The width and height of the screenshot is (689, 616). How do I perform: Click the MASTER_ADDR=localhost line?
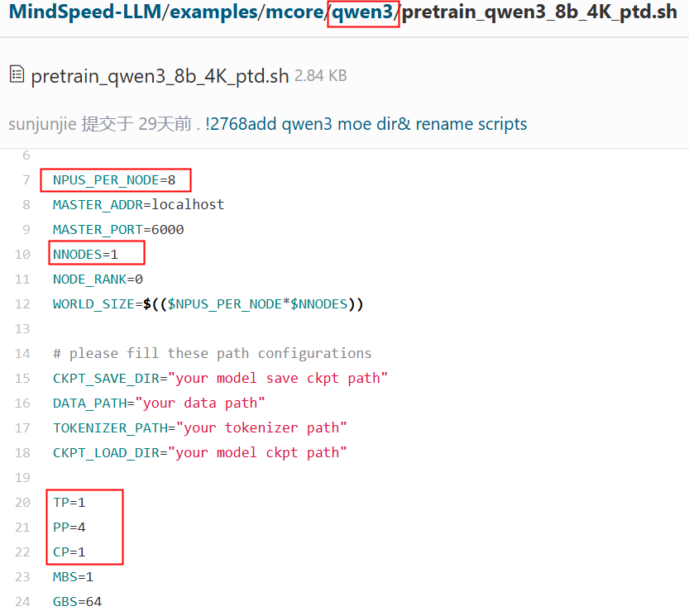[138, 205]
